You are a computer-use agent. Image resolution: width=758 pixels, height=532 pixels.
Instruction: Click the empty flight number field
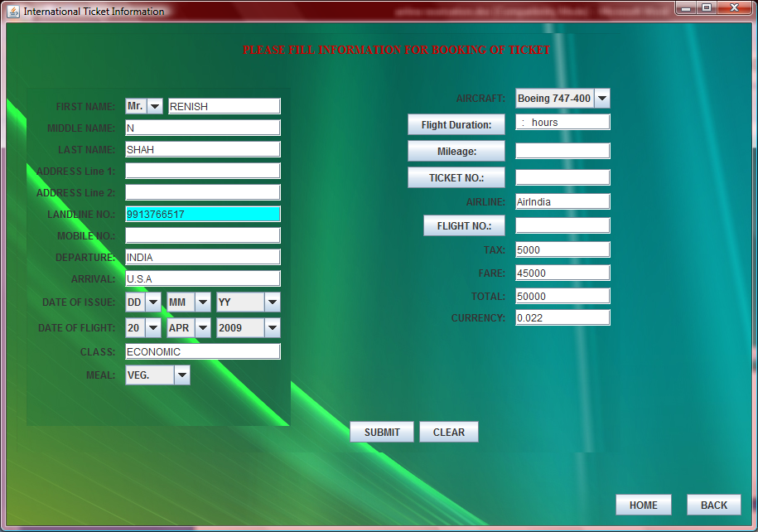coord(562,225)
